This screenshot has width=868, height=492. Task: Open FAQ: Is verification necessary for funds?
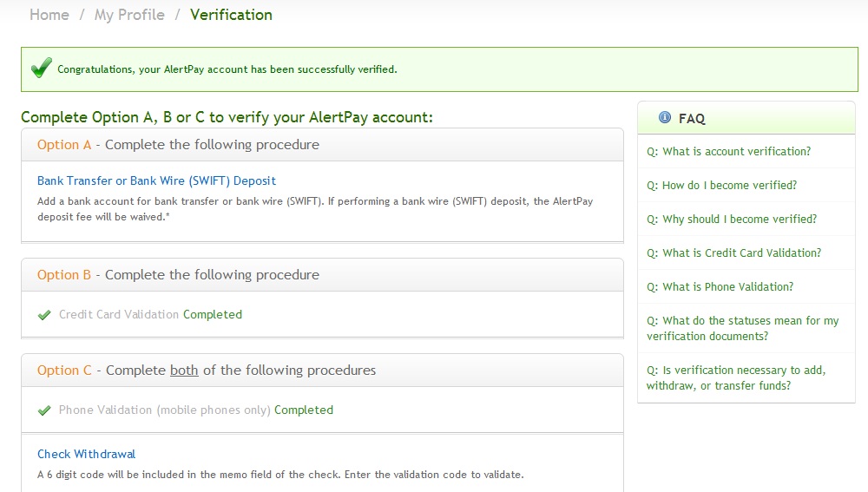(736, 378)
